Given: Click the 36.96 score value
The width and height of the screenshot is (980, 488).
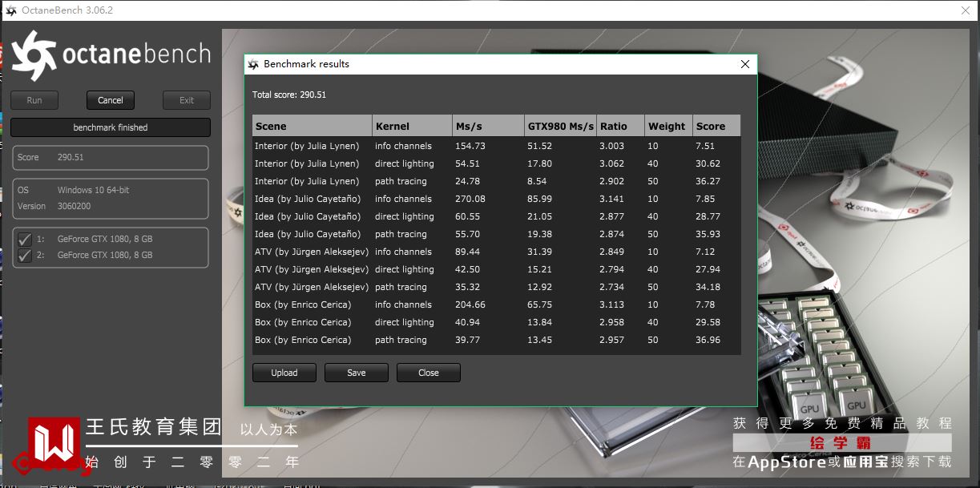Looking at the screenshot, I should pos(708,340).
